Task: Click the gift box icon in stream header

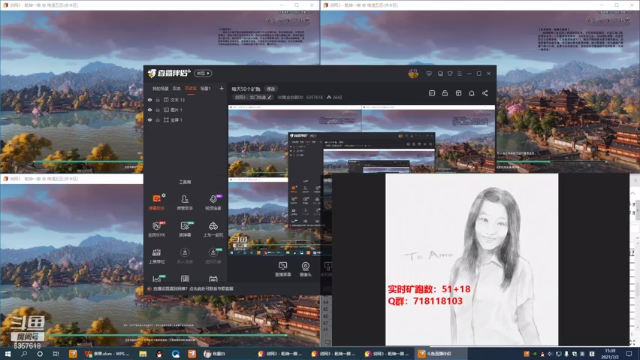Action: tap(458, 93)
